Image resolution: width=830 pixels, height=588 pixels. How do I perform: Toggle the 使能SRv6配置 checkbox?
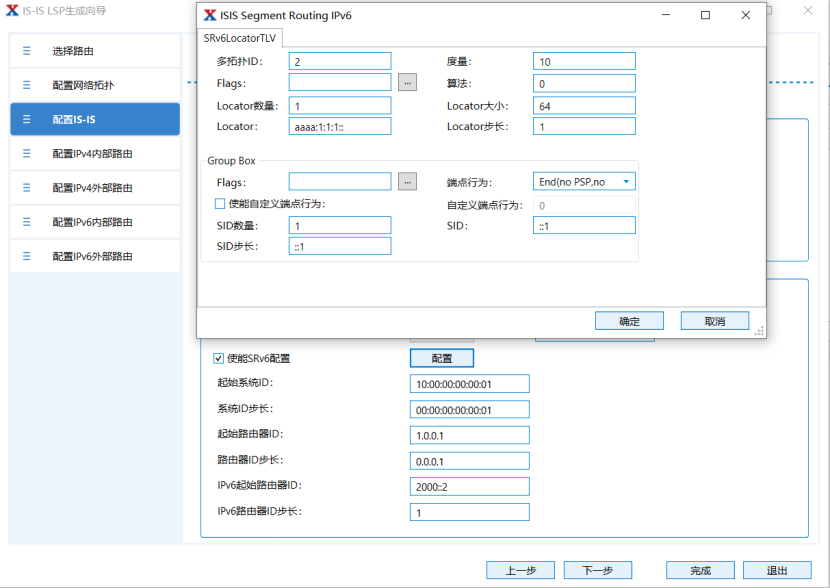218,358
